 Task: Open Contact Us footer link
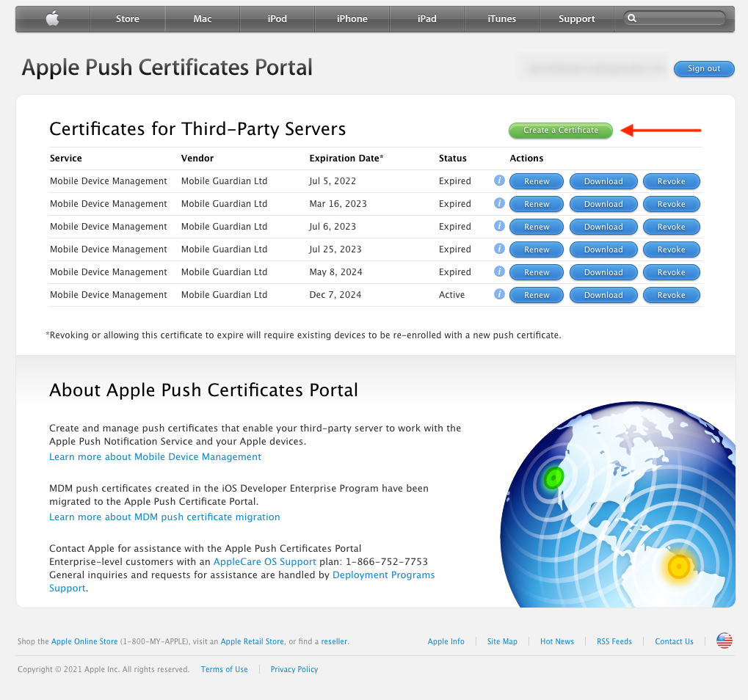click(x=674, y=641)
